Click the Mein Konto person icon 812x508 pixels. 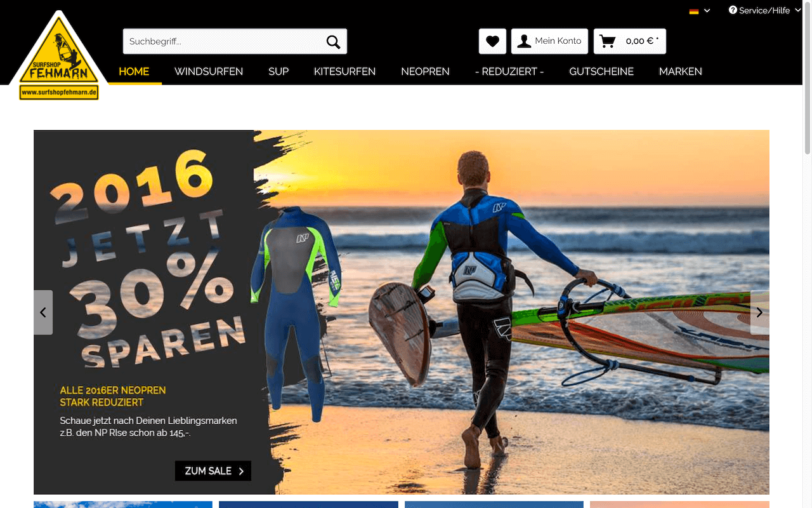tap(524, 41)
